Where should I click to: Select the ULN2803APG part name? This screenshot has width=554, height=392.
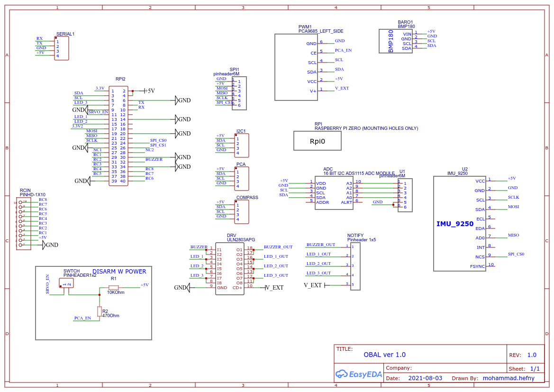(241, 240)
